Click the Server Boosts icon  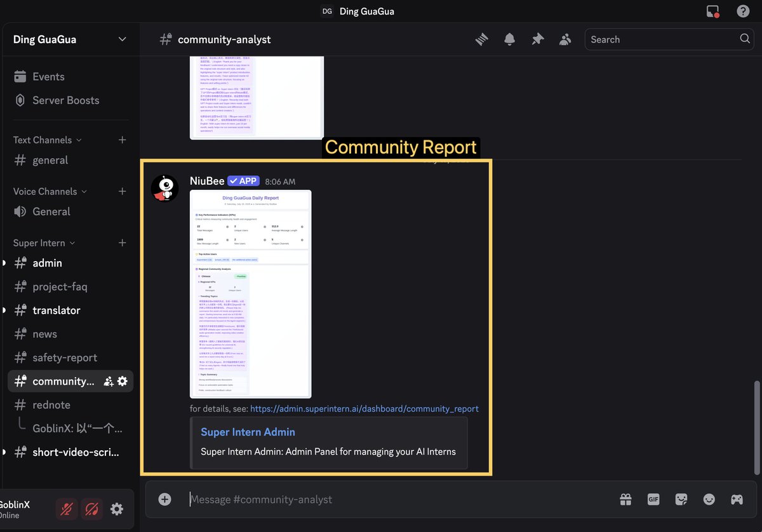20,100
